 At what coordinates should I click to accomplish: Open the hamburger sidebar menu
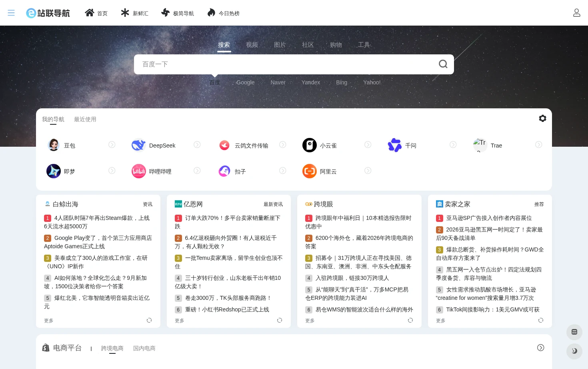pyautogui.click(x=11, y=13)
